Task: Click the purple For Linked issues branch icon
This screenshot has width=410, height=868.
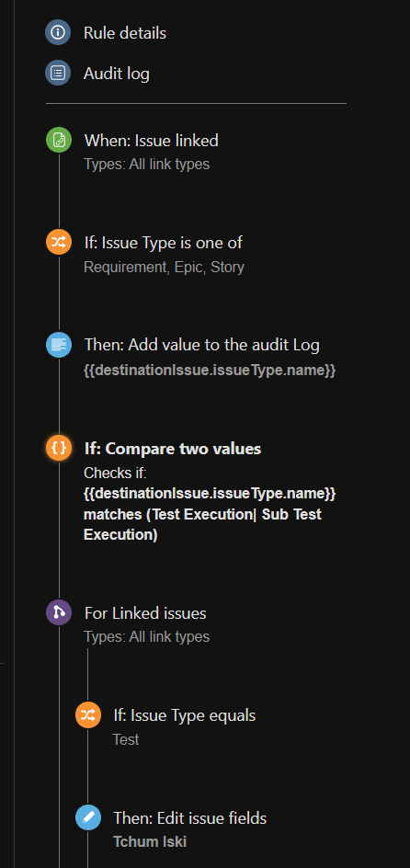Action: 59,612
